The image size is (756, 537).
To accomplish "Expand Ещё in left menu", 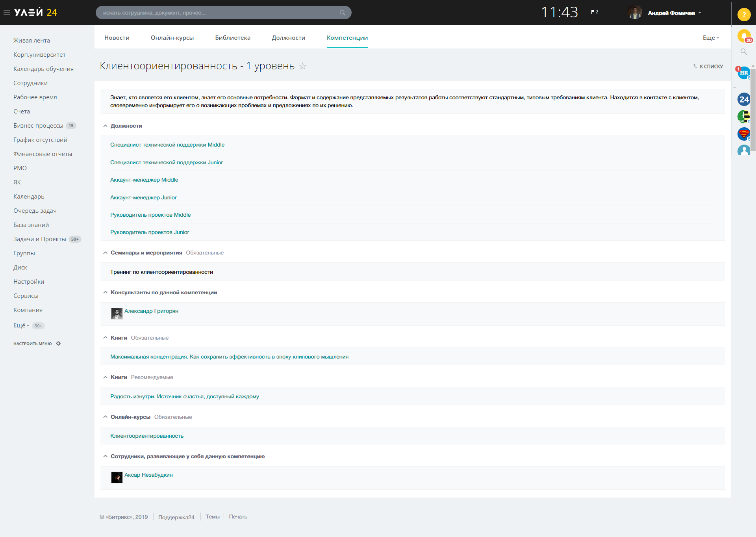I will pos(21,325).
